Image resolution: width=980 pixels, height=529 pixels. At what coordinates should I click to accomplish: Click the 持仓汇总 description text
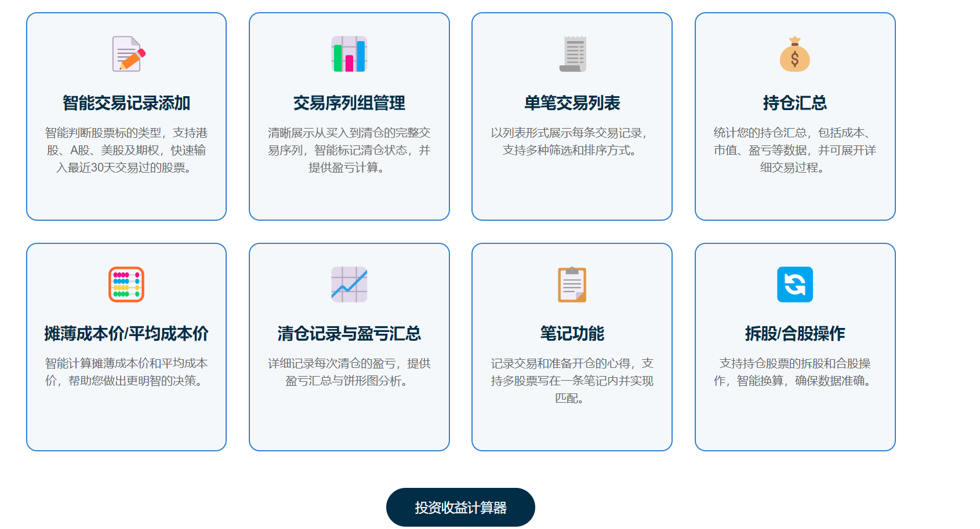[794, 150]
